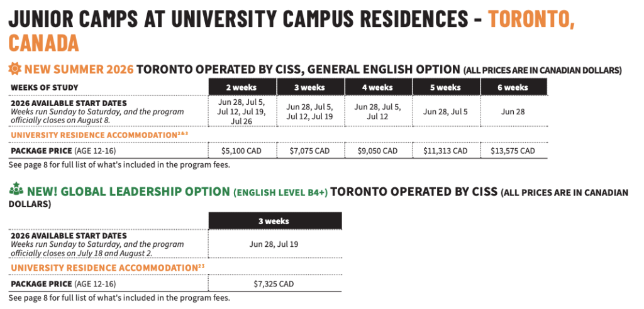Click the $5,100 CAD package price

[242, 151]
